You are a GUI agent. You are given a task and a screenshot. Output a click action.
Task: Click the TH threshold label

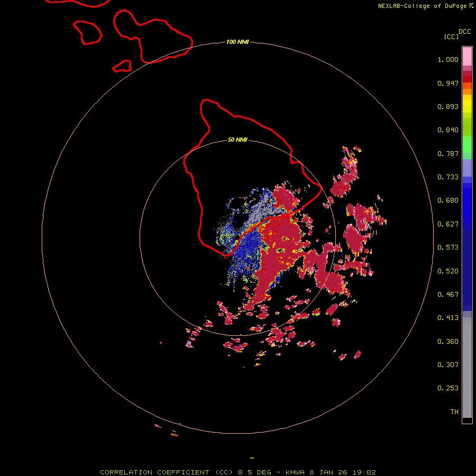click(454, 412)
